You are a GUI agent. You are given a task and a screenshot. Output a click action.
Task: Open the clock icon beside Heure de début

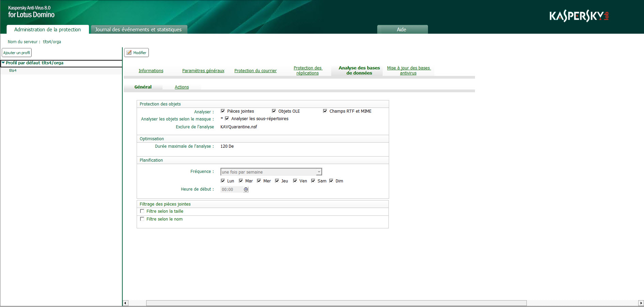(x=246, y=189)
